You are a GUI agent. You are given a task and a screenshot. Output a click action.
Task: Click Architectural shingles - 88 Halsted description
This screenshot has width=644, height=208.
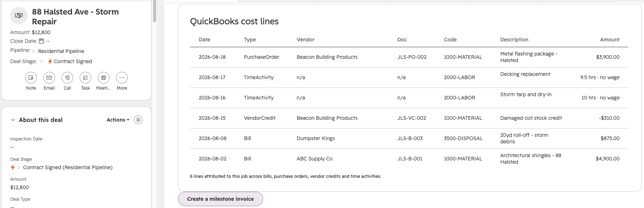click(530, 159)
